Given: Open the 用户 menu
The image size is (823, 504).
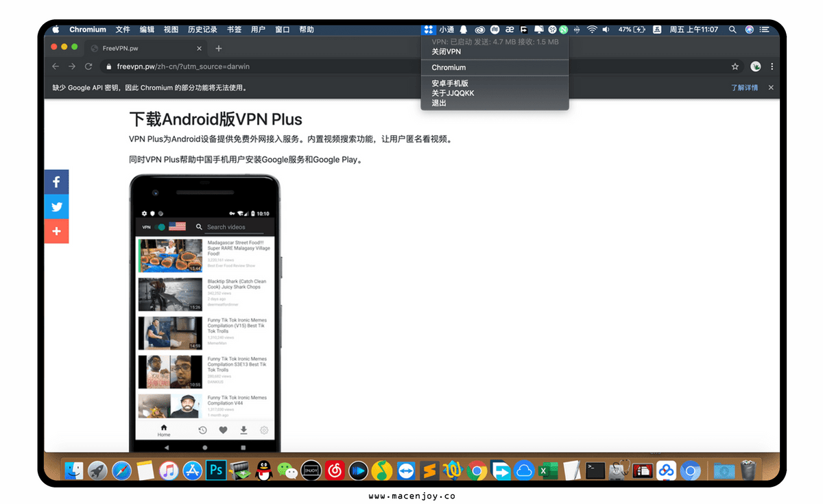Looking at the screenshot, I should point(258,29).
